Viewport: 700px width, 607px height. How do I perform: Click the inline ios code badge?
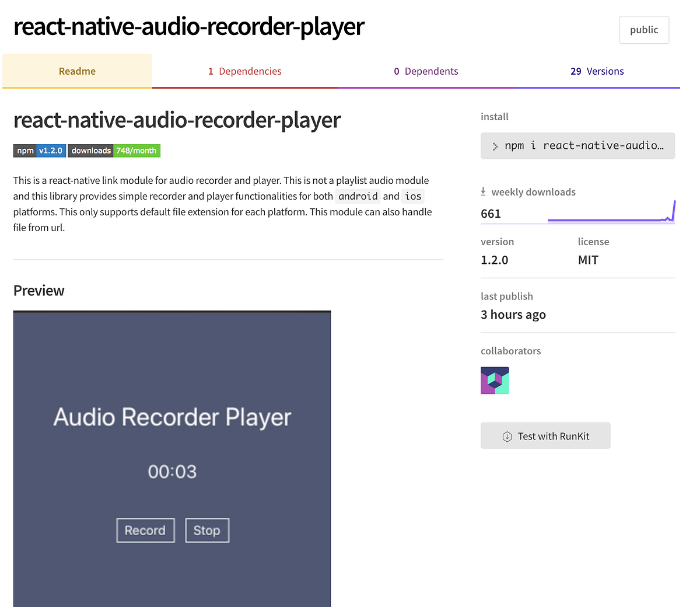coord(413,196)
